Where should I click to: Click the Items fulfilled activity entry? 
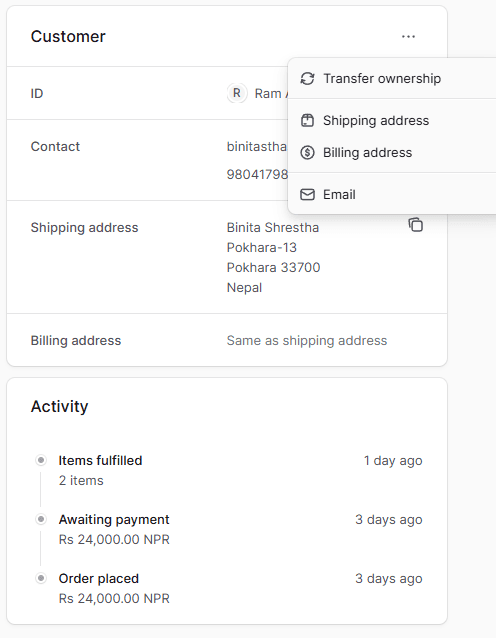(x=100, y=461)
